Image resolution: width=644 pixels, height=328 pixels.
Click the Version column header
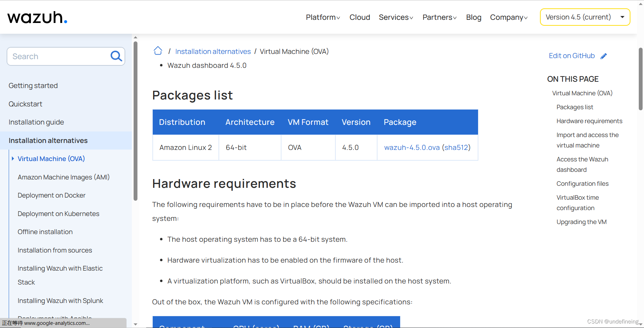coord(356,122)
